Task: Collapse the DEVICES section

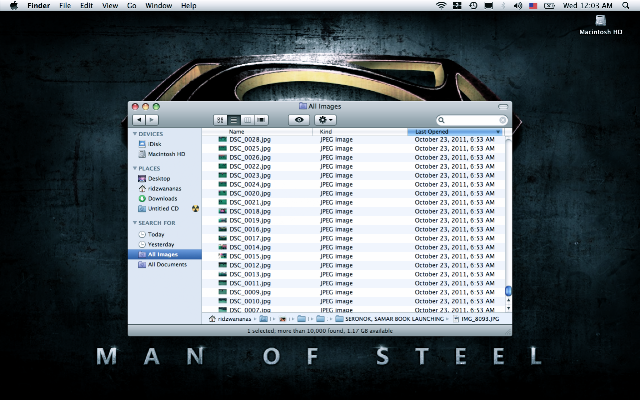Action: click(135, 134)
